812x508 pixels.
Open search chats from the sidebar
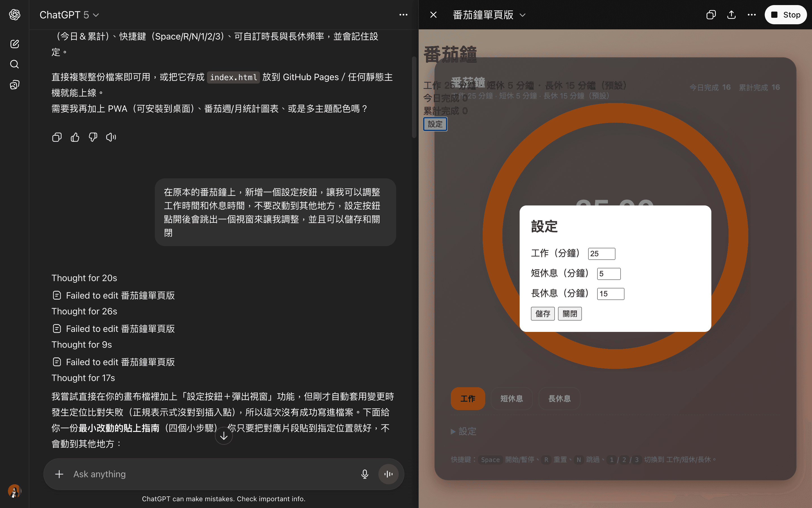point(14,64)
